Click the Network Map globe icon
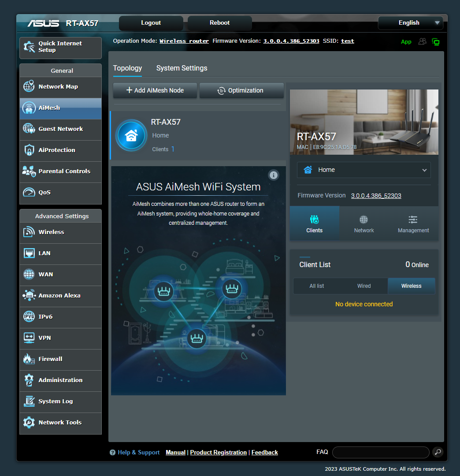The image size is (460, 476). pyautogui.click(x=29, y=86)
